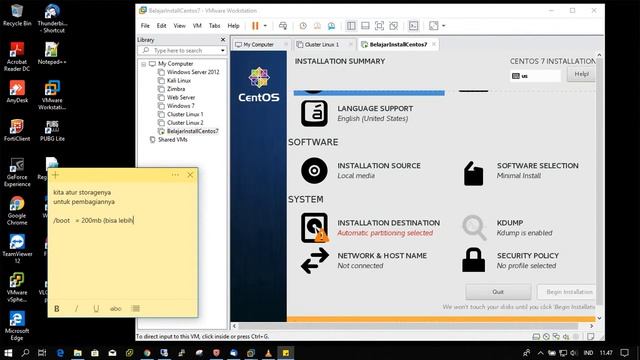
Task: Open the Help menu in VMware
Action: tap(233, 26)
